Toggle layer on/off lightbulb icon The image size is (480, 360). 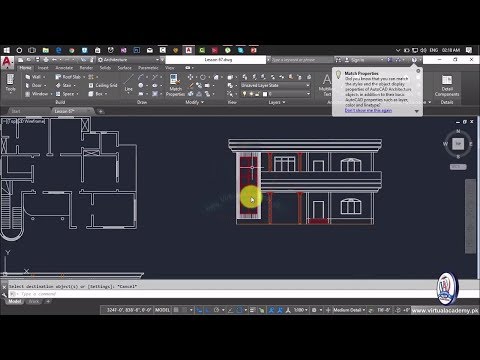[244, 94]
